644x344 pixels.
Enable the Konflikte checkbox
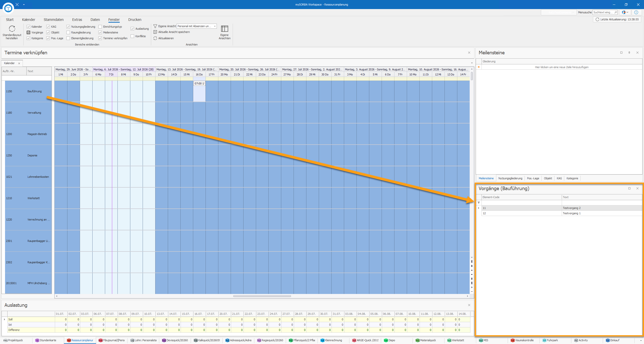pyautogui.click(x=132, y=36)
